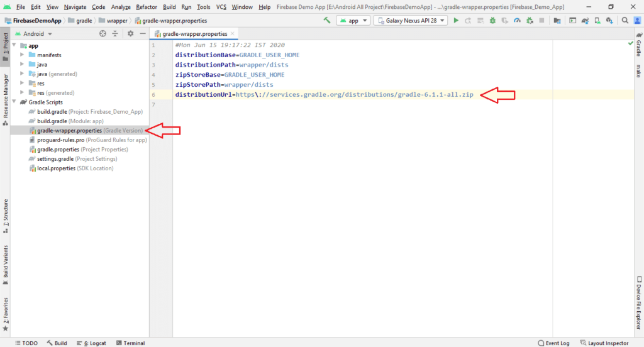Click the user account avatar icon

[638, 20]
